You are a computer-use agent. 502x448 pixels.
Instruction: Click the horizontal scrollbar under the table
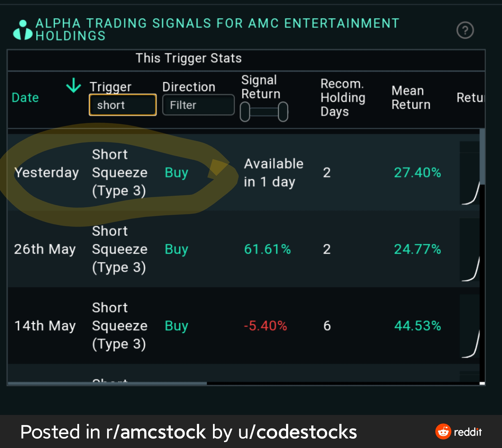[107, 383]
